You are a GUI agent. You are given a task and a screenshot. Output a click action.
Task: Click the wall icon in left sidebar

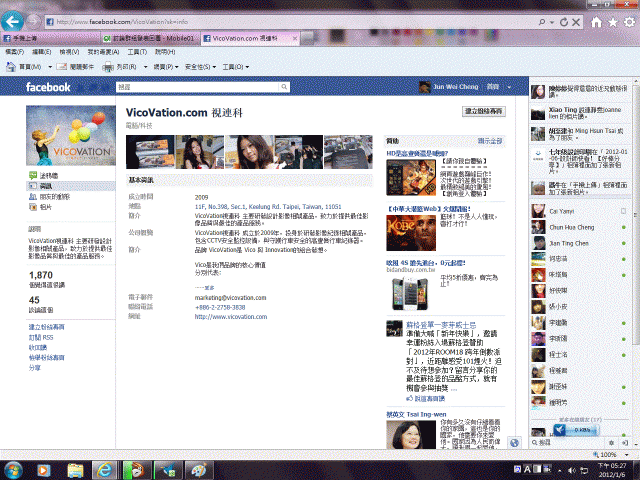tap(33, 176)
